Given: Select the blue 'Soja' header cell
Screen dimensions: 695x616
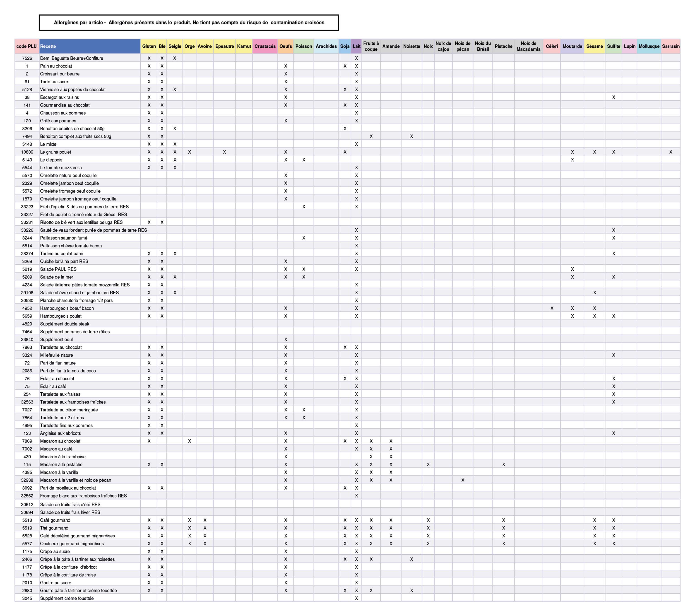Looking at the screenshot, I should pyautogui.click(x=345, y=46).
